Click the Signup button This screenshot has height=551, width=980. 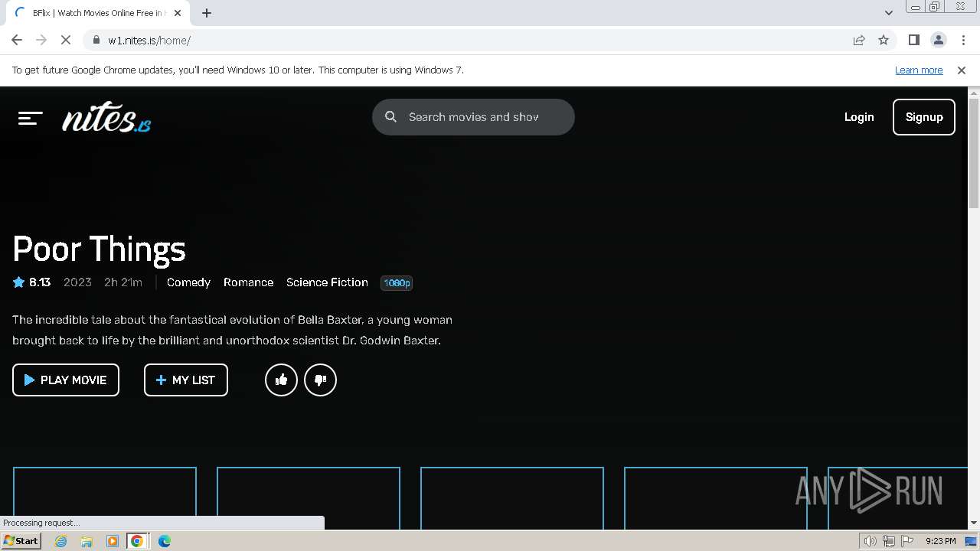pos(924,117)
